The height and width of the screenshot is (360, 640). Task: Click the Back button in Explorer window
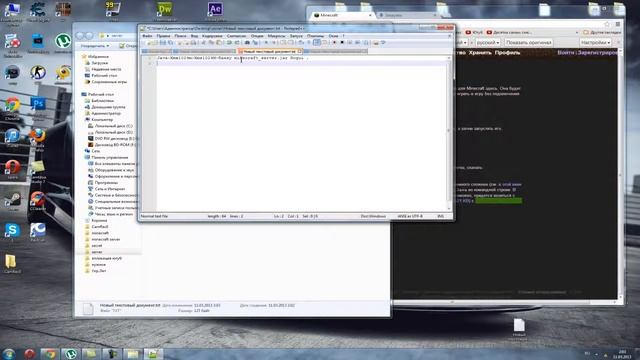pos(80,36)
